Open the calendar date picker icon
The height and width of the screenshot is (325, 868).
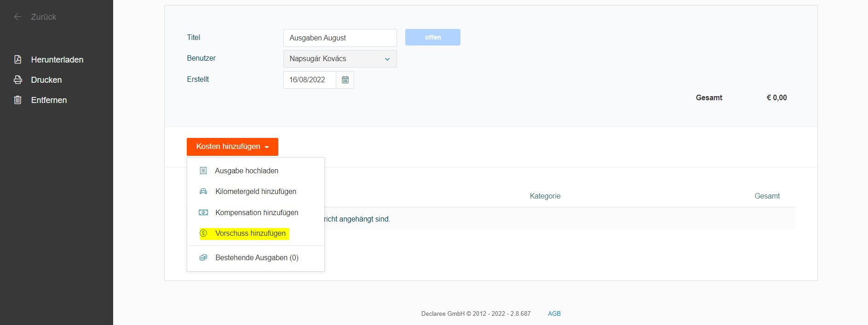pyautogui.click(x=345, y=80)
